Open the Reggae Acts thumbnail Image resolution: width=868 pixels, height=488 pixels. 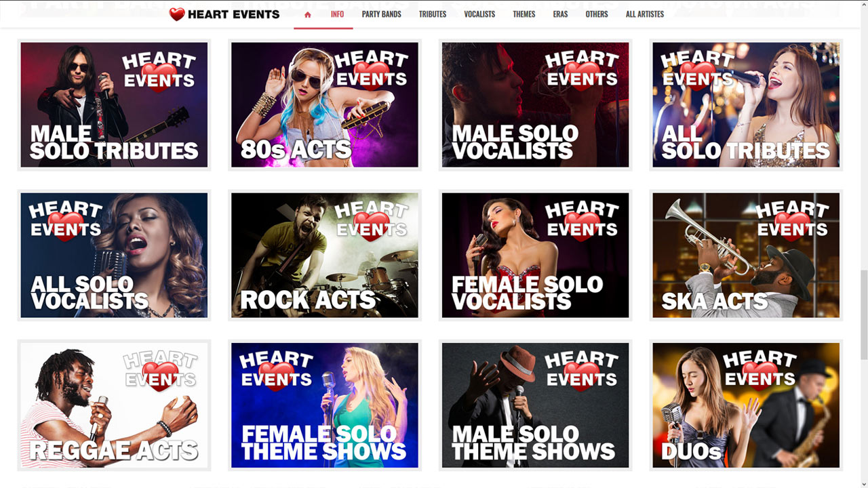coord(114,405)
